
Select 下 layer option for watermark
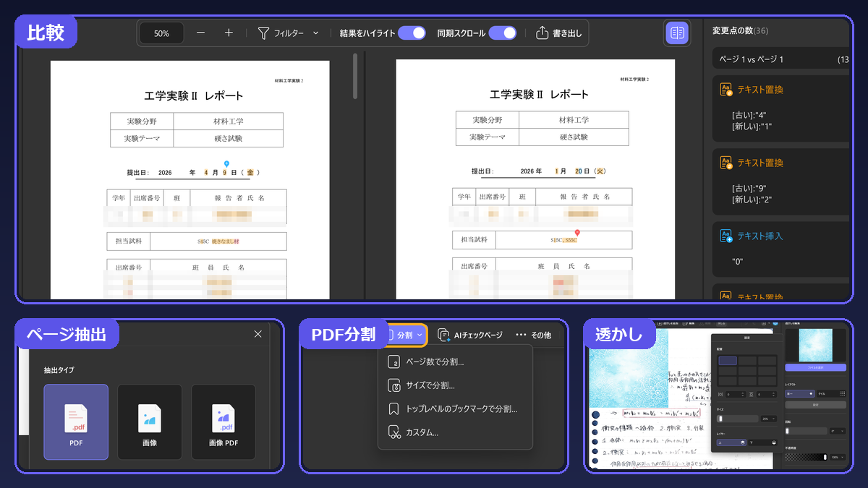click(x=762, y=442)
